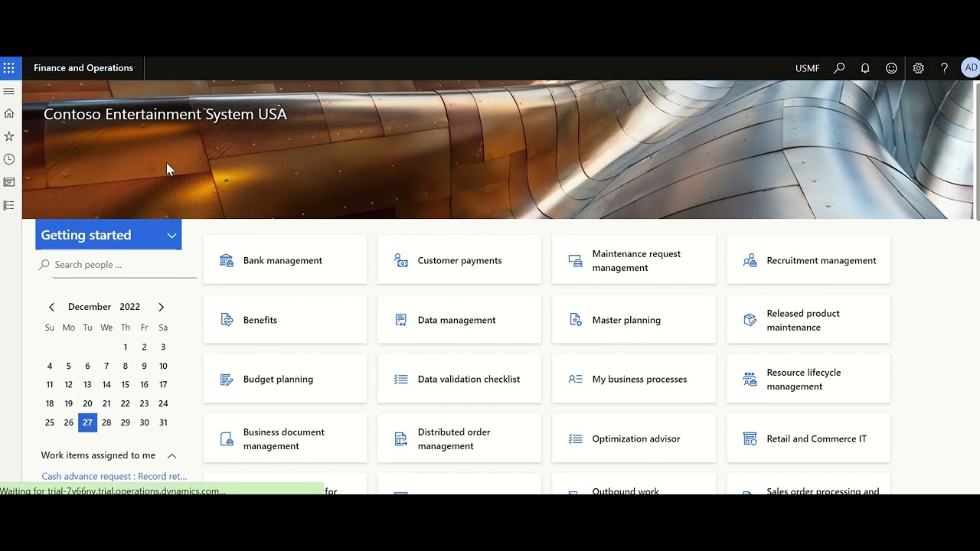Open the Bank management tile
The image size is (980, 551).
[x=285, y=260]
